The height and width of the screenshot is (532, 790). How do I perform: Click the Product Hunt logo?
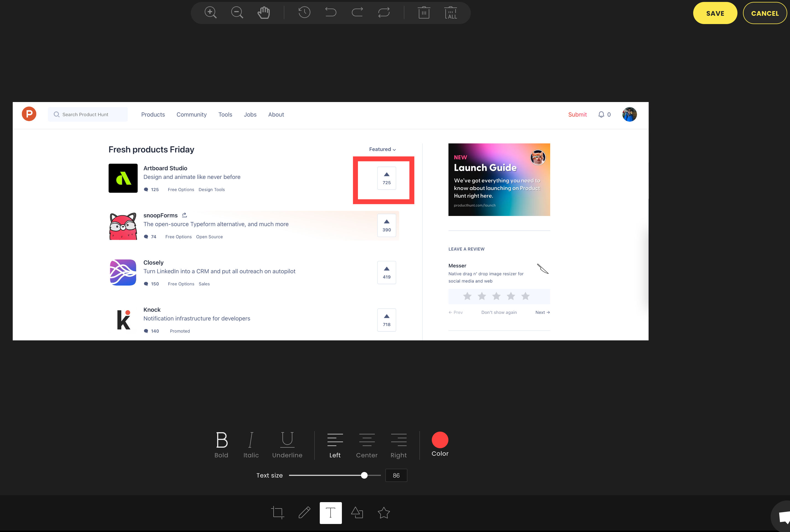point(29,114)
